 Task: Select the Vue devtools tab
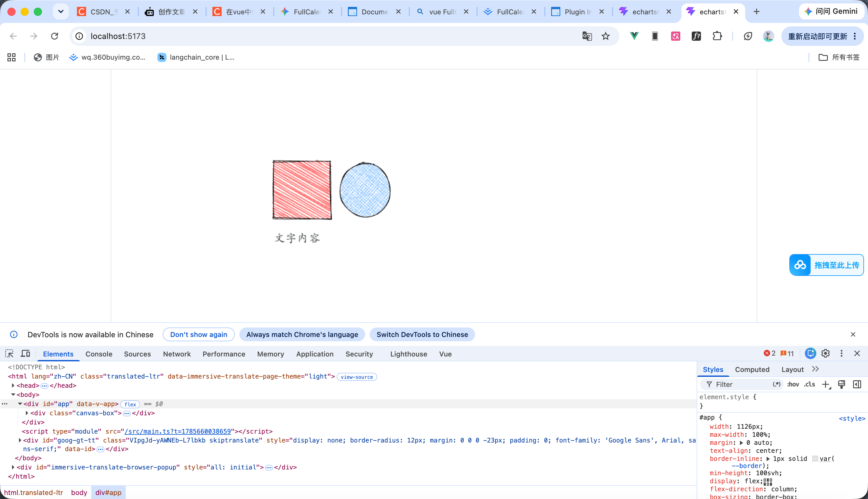click(x=445, y=354)
